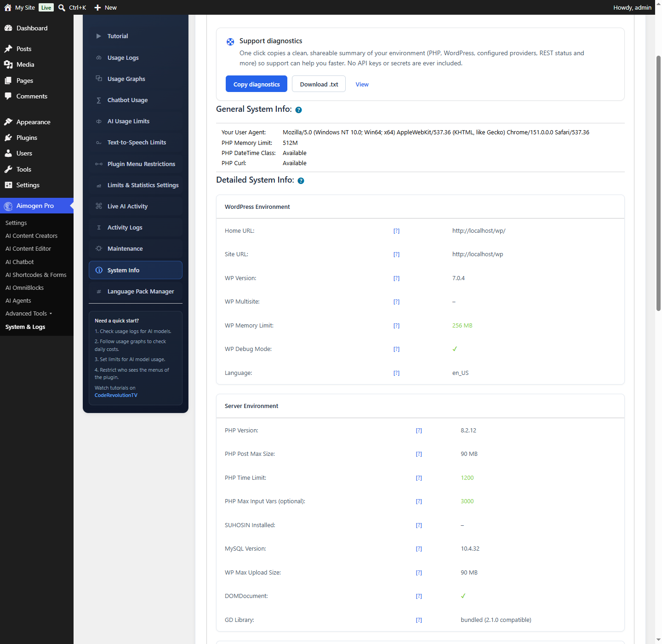
Task: Click the Usage Graphs icon
Action: click(x=98, y=79)
